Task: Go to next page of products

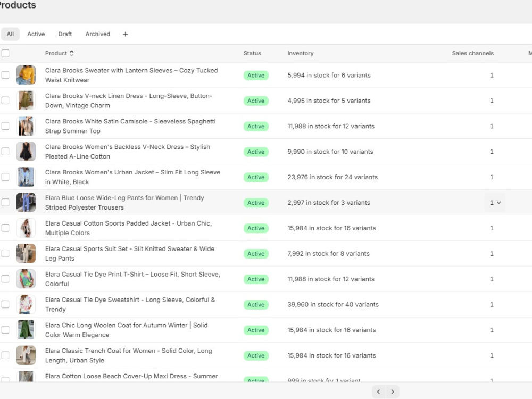Action: coord(393,392)
